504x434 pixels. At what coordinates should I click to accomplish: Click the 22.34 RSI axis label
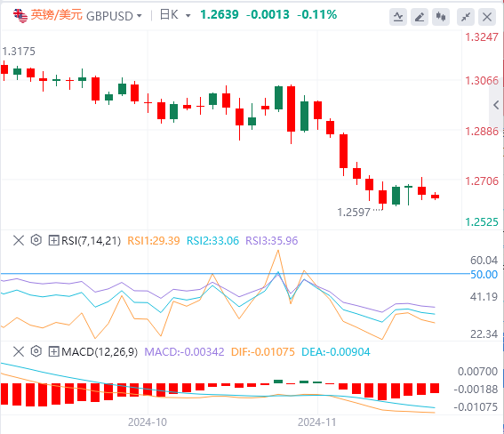coord(484,334)
